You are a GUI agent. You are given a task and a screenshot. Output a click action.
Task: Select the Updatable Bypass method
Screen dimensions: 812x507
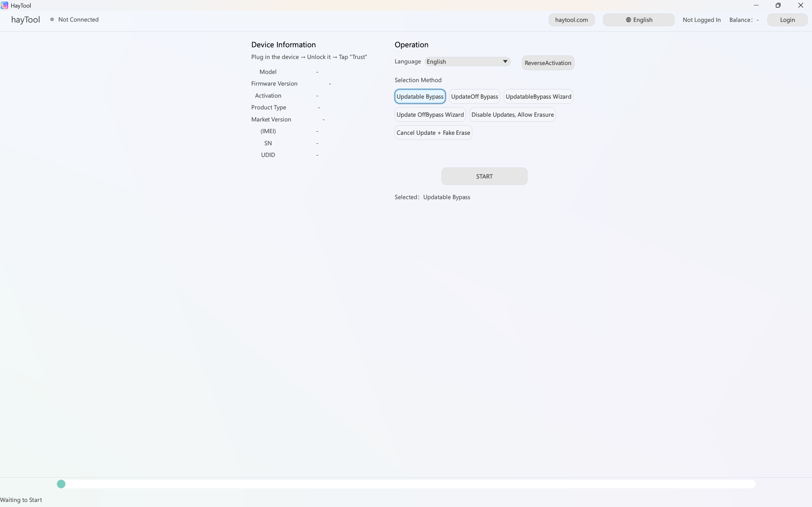coord(420,96)
